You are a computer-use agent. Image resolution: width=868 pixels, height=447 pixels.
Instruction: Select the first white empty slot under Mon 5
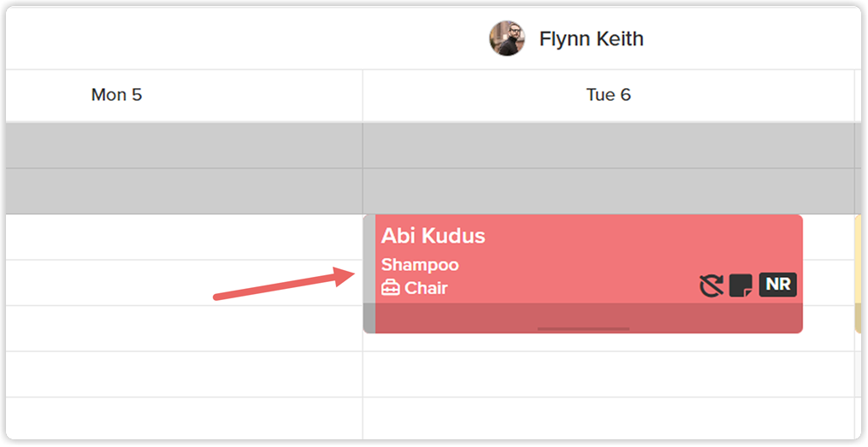point(185,237)
